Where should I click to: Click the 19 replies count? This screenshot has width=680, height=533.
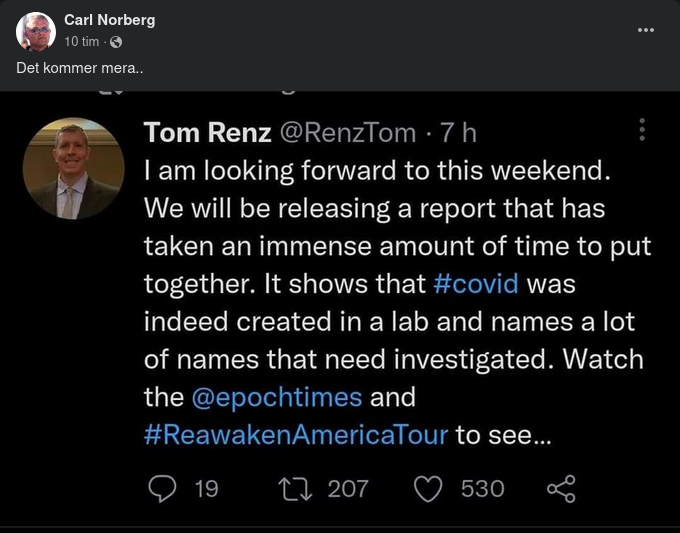click(206, 488)
